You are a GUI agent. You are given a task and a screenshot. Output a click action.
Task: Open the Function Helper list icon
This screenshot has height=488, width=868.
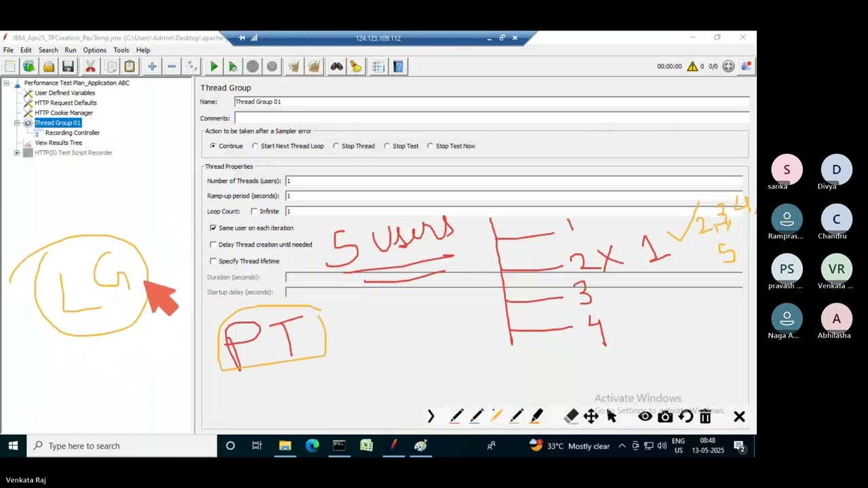[378, 66]
